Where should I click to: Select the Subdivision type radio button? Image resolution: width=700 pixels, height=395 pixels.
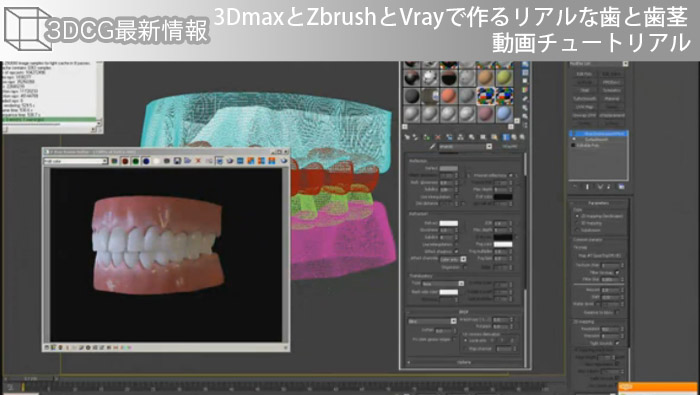point(577,230)
